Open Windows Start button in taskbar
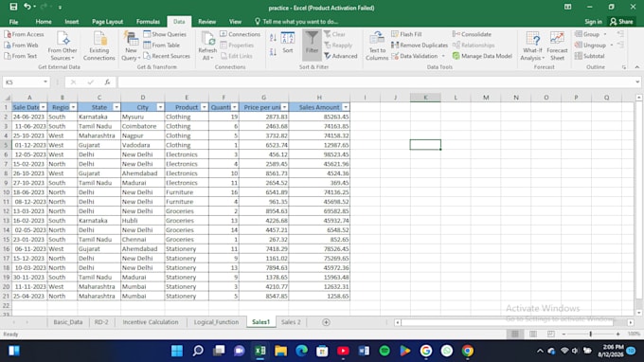Image resolution: width=644 pixels, height=362 pixels. (177, 351)
